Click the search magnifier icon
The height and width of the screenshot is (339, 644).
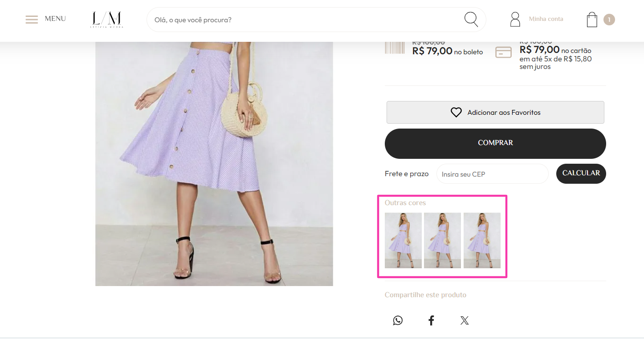point(471,20)
